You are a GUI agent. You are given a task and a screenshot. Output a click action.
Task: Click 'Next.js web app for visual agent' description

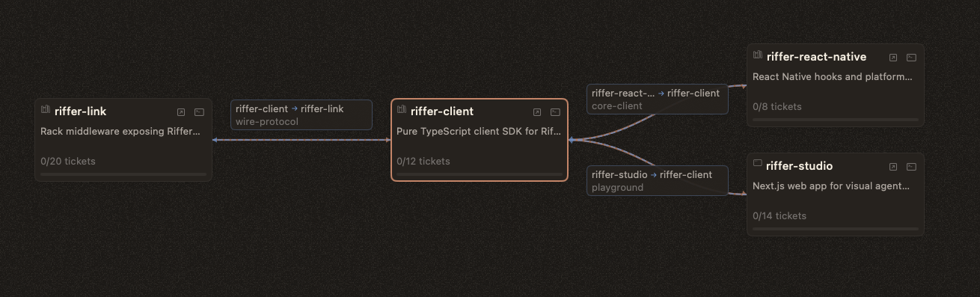coord(831,186)
